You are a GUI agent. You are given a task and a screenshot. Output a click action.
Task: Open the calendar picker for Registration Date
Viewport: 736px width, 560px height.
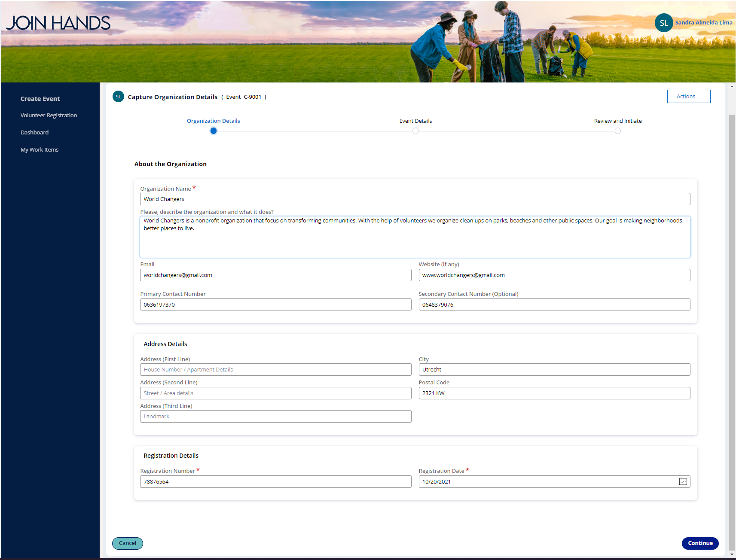tap(683, 481)
